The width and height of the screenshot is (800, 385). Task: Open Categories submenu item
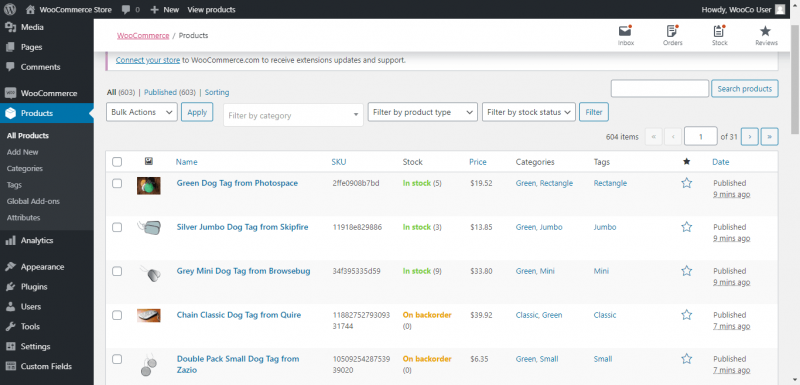[x=25, y=168]
